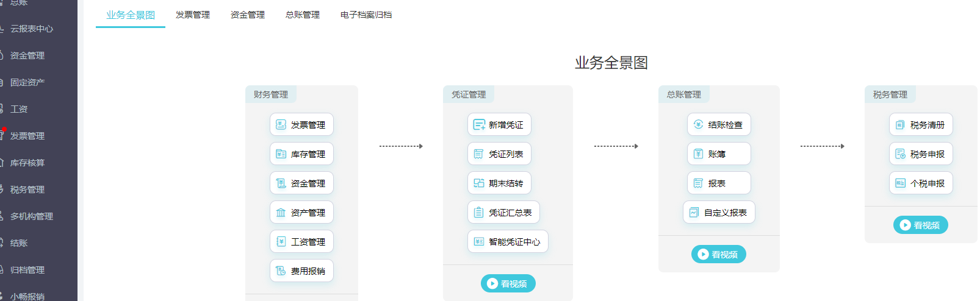
Task: Switch to the 资金管理 top tab
Action: pos(248,15)
